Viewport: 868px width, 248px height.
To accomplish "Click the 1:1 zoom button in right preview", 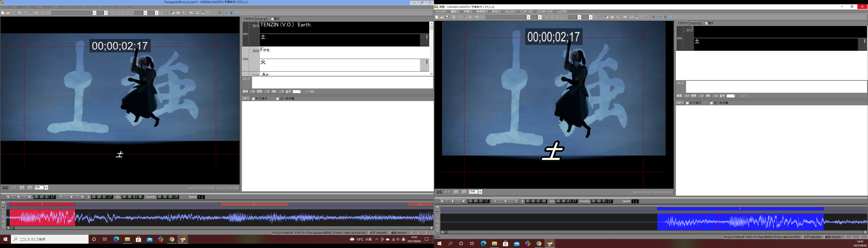I will (447, 192).
